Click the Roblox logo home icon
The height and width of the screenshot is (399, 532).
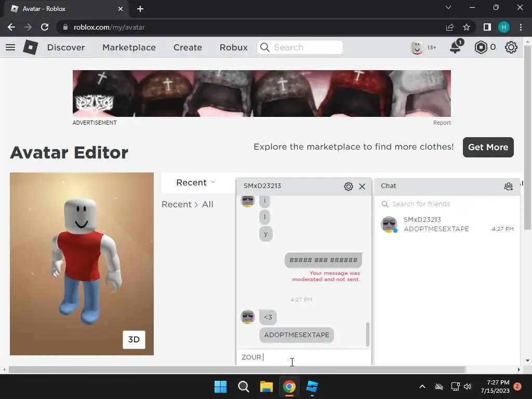click(31, 47)
